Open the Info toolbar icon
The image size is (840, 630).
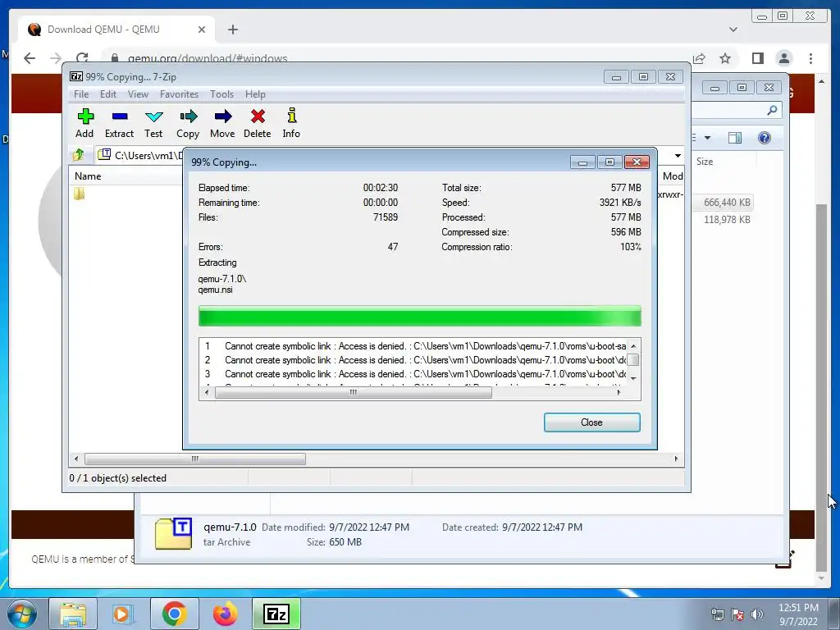coord(291,123)
